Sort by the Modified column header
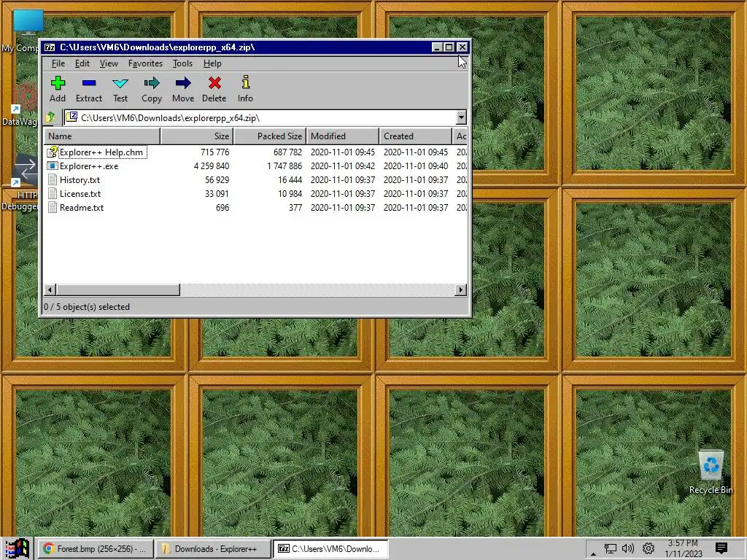The height and width of the screenshot is (560, 747). point(343,136)
